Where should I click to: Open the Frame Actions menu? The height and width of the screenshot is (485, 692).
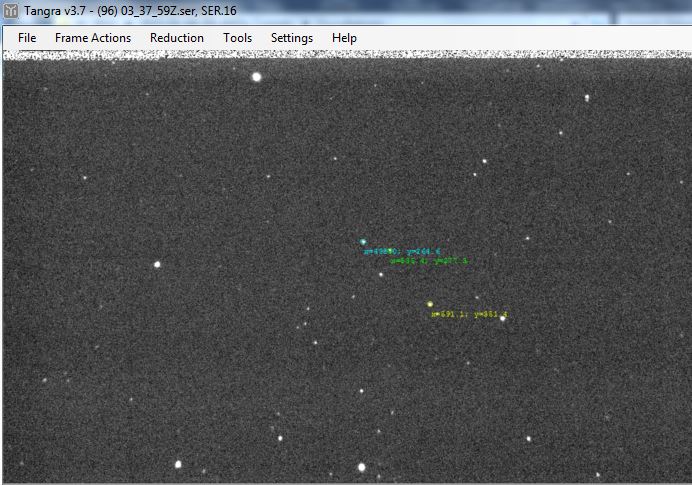click(93, 38)
